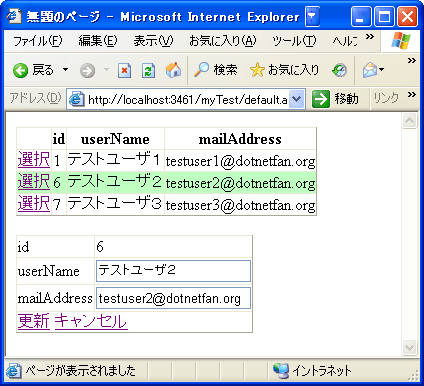Expand the hidden menu bar items chevron
The image size is (424, 386).
[x=370, y=36]
